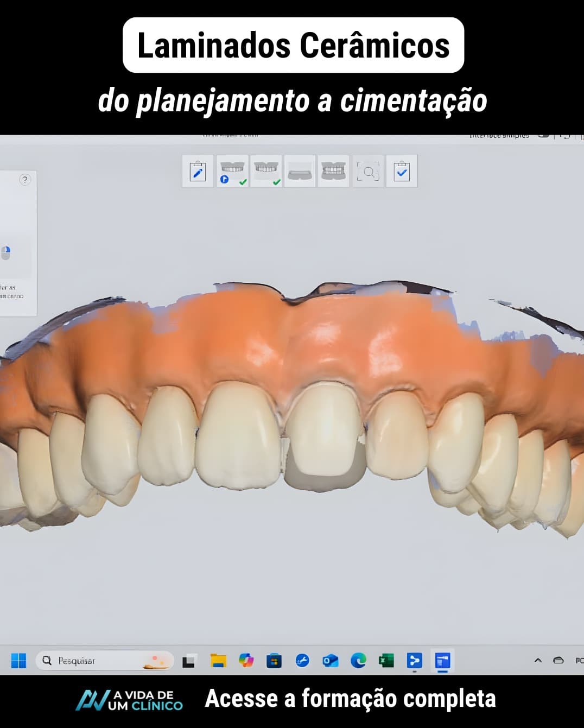Open Microsoft Store from the taskbar
The height and width of the screenshot is (728, 584).
(x=274, y=661)
